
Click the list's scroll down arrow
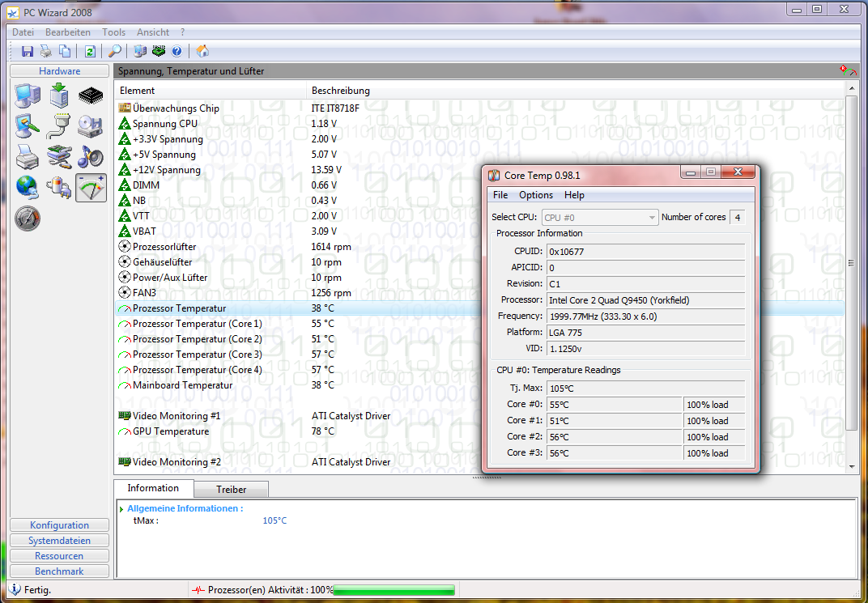coord(851,467)
